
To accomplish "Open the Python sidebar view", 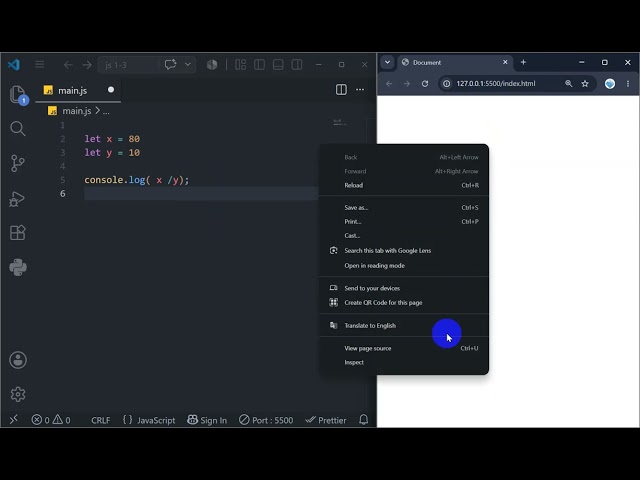I will [x=18, y=267].
